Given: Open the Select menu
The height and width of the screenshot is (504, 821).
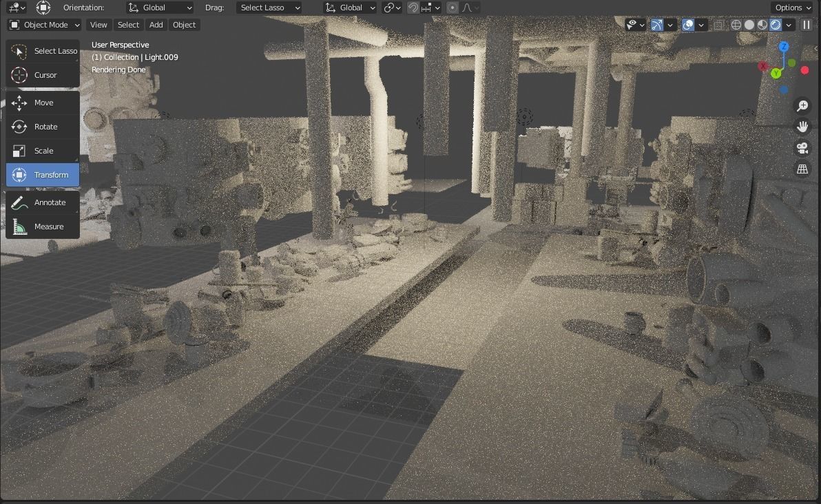Looking at the screenshot, I should [128, 25].
